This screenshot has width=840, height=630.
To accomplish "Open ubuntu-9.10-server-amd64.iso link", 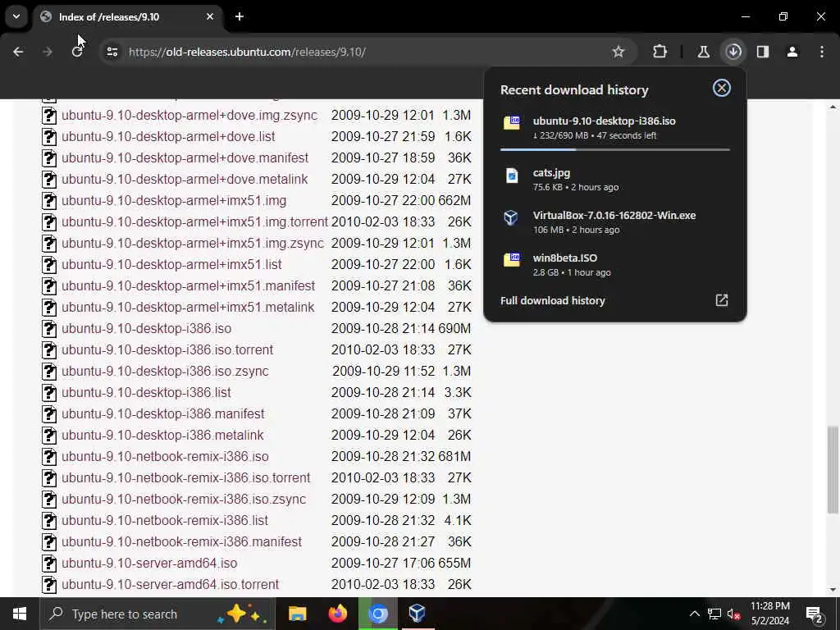I will [x=149, y=563].
